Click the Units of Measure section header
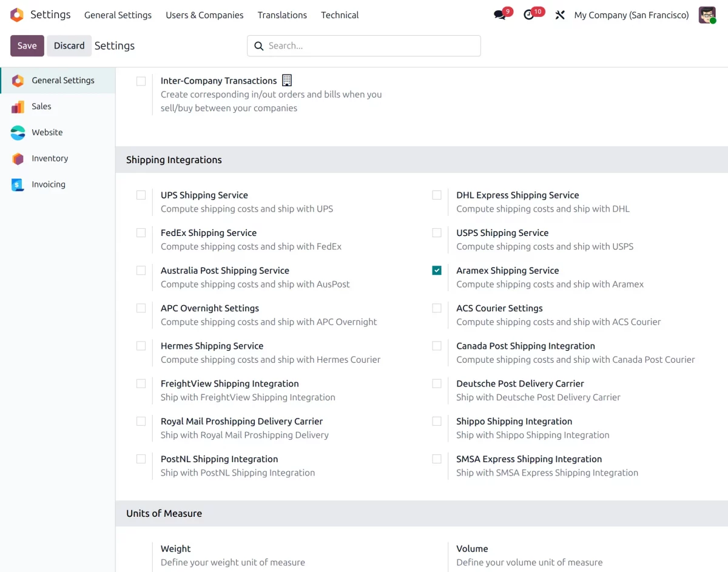 422,514
